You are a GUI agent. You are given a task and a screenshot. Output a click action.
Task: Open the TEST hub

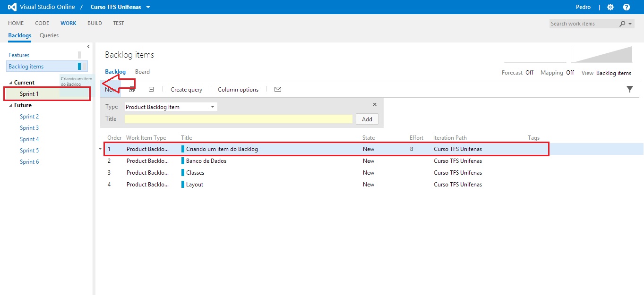click(119, 23)
